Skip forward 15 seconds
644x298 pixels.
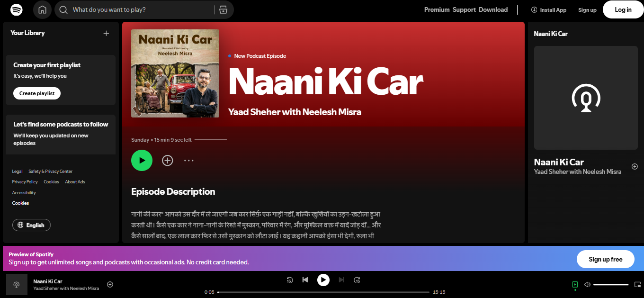[357, 280]
